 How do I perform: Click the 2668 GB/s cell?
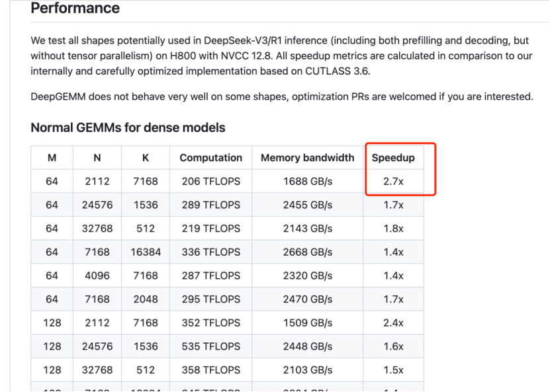click(x=307, y=252)
